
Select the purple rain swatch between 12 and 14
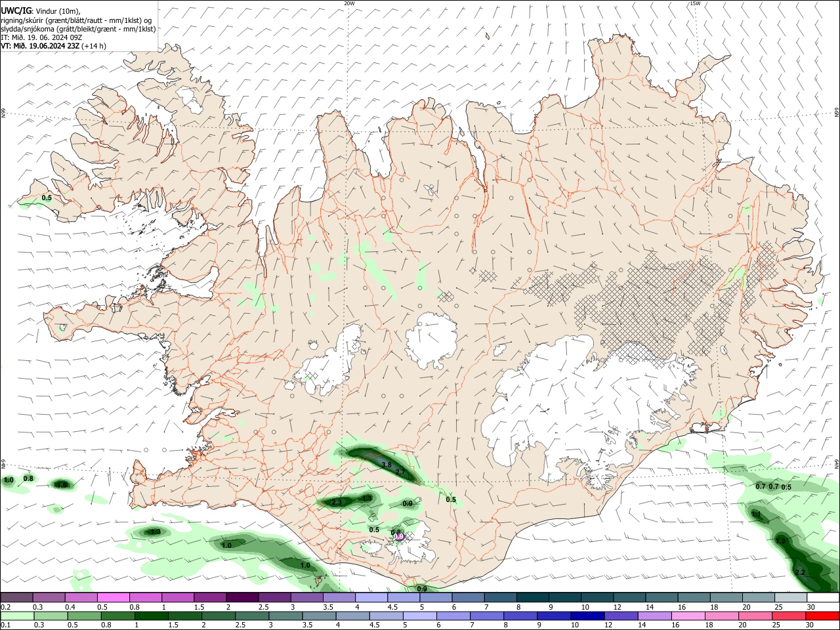pyautogui.click(x=621, y=616)
